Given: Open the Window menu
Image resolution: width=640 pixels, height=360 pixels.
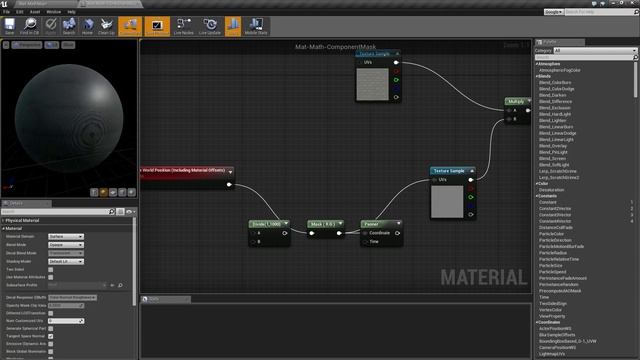Looking at the screenshot, I should pos(53,12).
